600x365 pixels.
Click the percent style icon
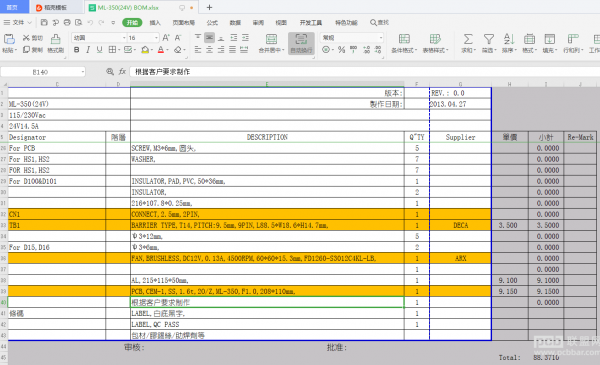click(x=341, y=50)
